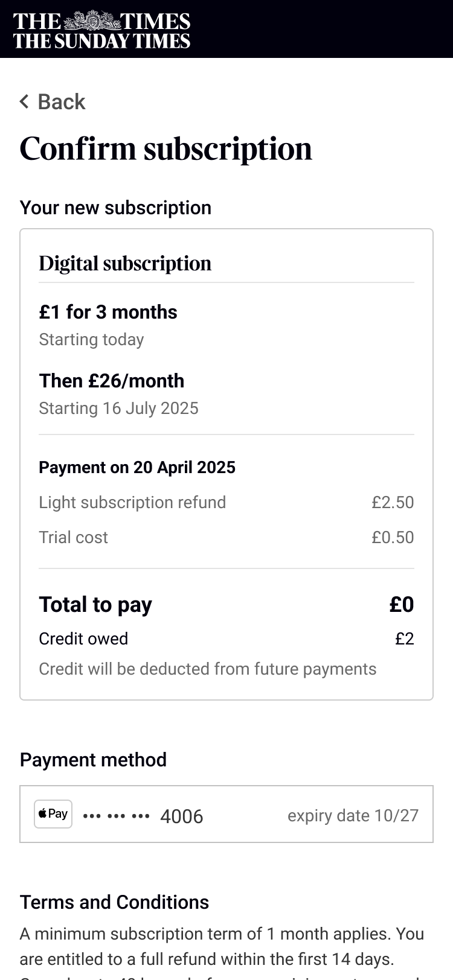
Task: Click the Terms and Conditions heading
Action: 114,902
